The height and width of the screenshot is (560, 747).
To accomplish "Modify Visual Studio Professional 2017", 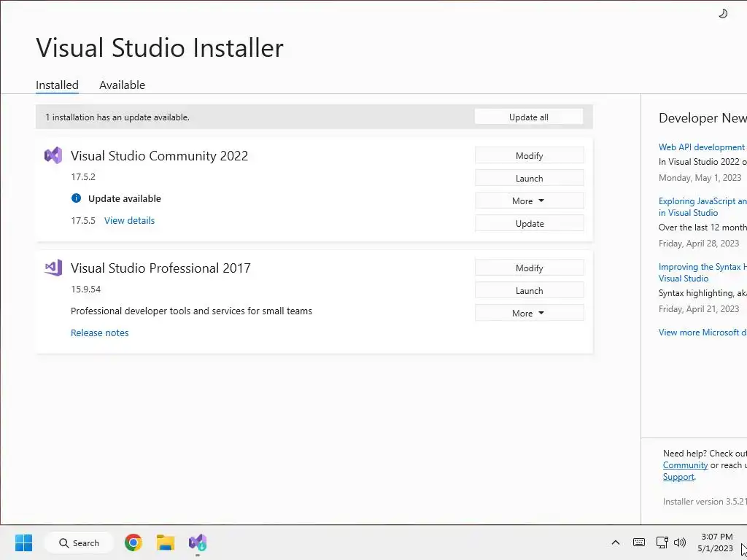I will [x=530, y=268].
